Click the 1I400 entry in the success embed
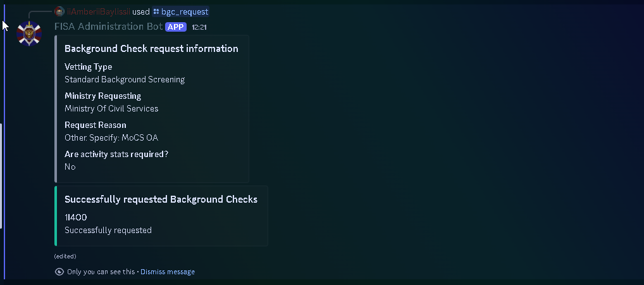Image resolution: width=644 pixels, height=285 pixels. (x=75, y=218)
